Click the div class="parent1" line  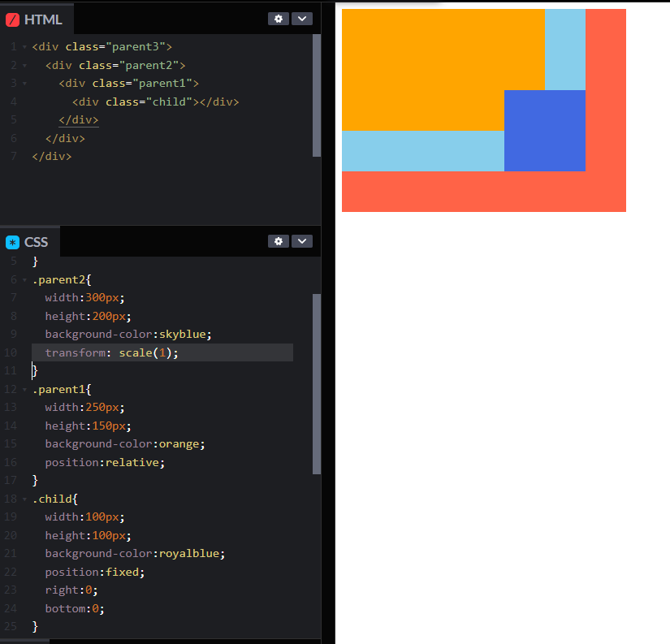coord(128,84)
